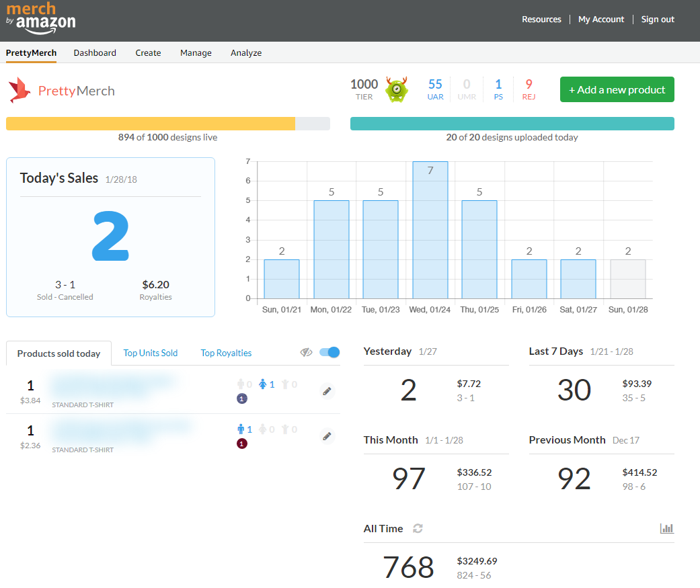The height and width of the screenshot is (588, 700).
Task: Click the 3 - 1 Sold - Cancelled value
Action: click(65, 285)
